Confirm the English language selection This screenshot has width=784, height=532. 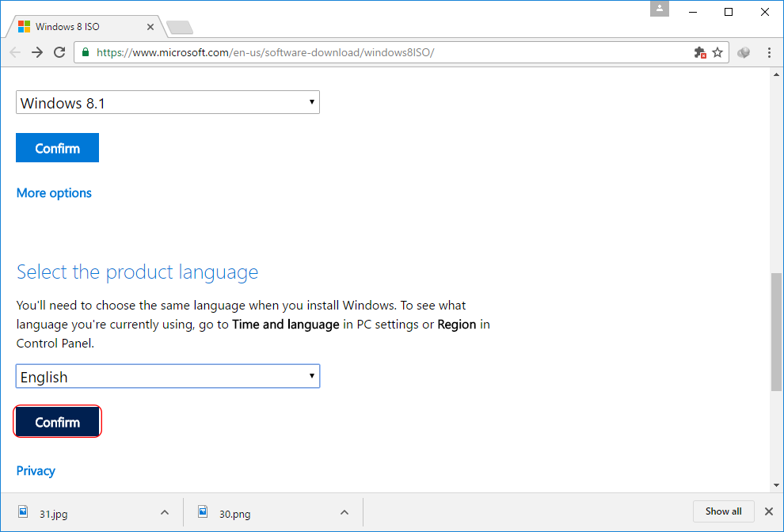tap(58, 422)
